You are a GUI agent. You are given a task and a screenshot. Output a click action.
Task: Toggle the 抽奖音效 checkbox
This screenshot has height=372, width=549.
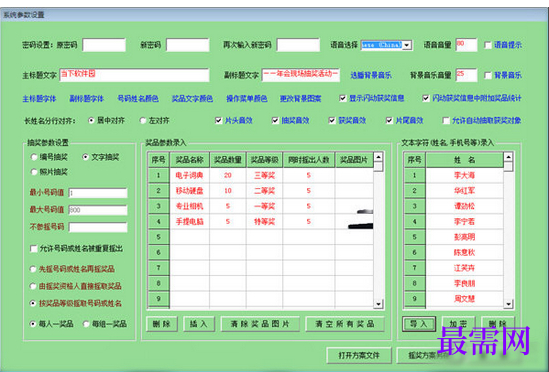pos(275,120)
